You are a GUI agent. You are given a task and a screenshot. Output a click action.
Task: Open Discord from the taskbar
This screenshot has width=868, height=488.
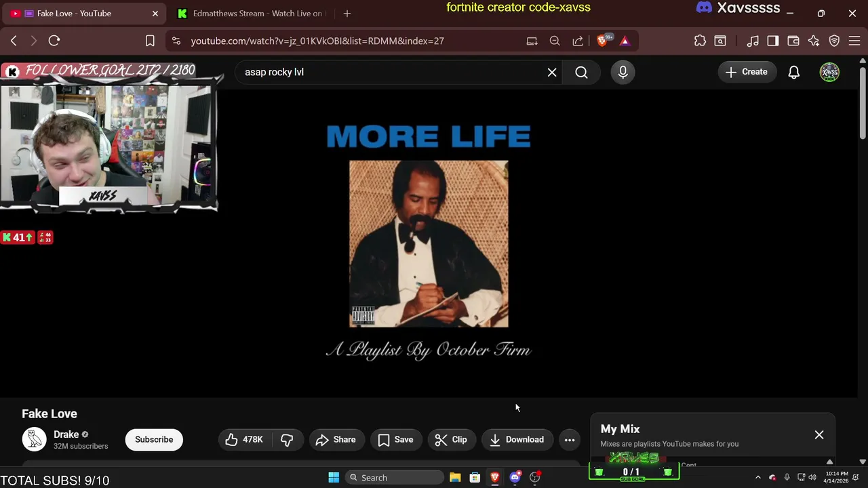pyautogui.click(x=515, y=477)
